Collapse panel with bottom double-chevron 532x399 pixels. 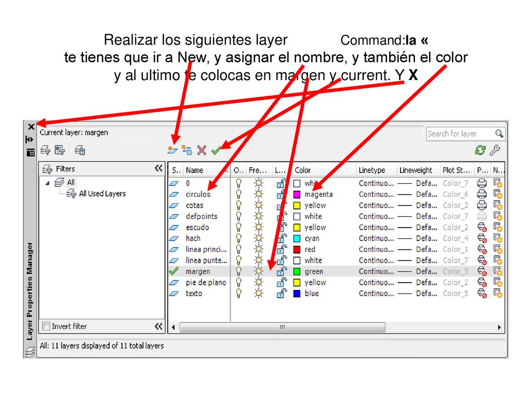pyautogui.click(x=158, y=326)
